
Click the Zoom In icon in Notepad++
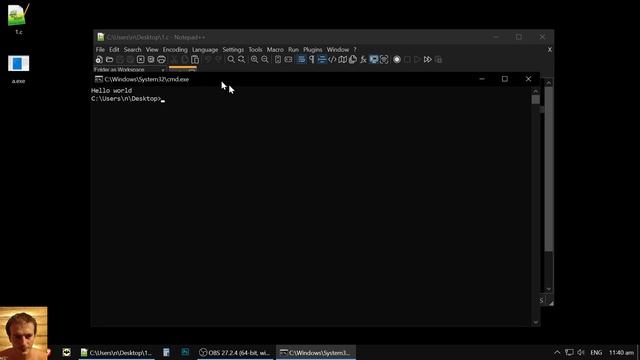[254, 60]
